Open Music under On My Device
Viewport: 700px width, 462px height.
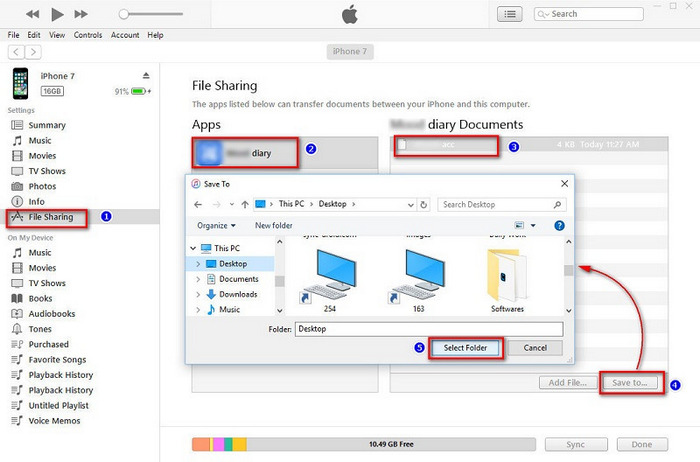tap(39, 253)
